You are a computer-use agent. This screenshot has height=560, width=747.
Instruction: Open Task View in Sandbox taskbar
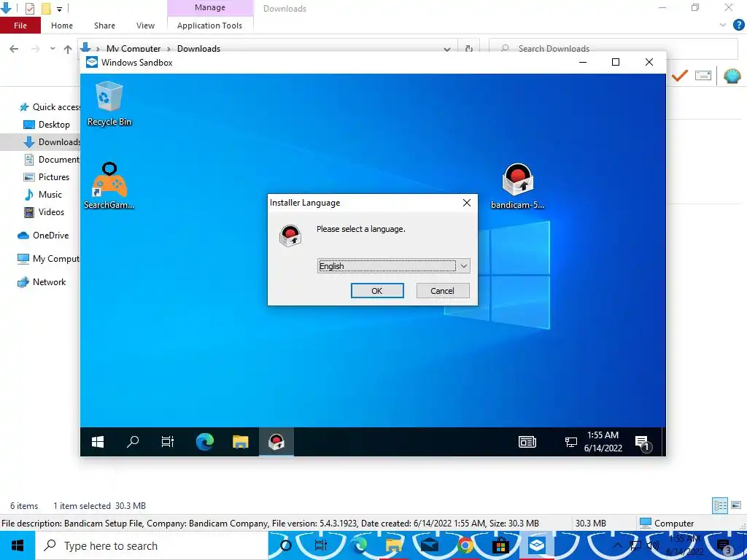(x=168, y=442)
